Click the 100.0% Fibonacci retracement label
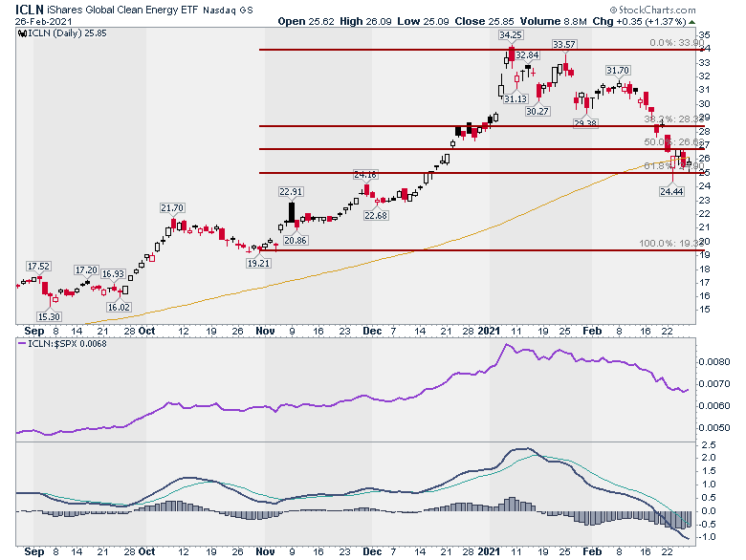746x560 pixels. click(x=671, y=244)
